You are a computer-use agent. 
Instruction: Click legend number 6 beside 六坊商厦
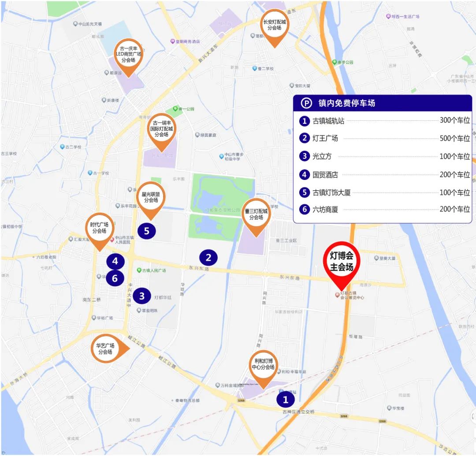tap(304, 209)
